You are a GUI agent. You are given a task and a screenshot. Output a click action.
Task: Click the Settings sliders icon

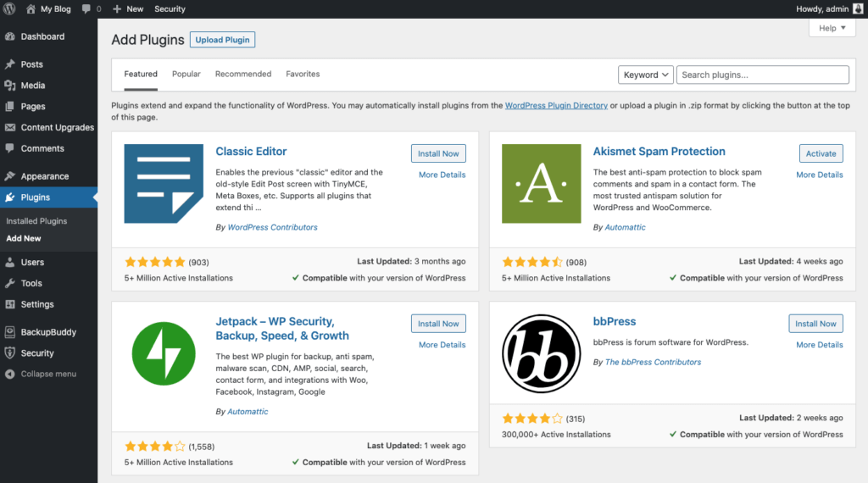pyautogui.click(x=10, y=304)
